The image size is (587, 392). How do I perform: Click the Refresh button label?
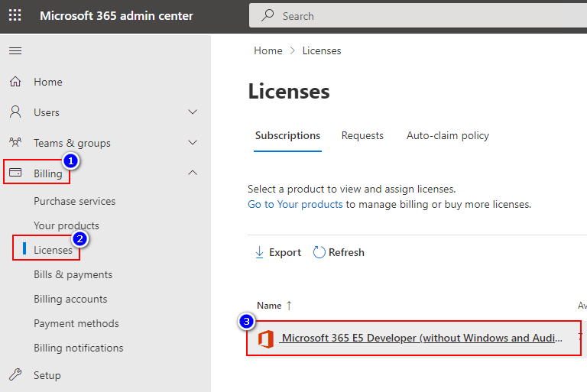(x=346, y=252)
